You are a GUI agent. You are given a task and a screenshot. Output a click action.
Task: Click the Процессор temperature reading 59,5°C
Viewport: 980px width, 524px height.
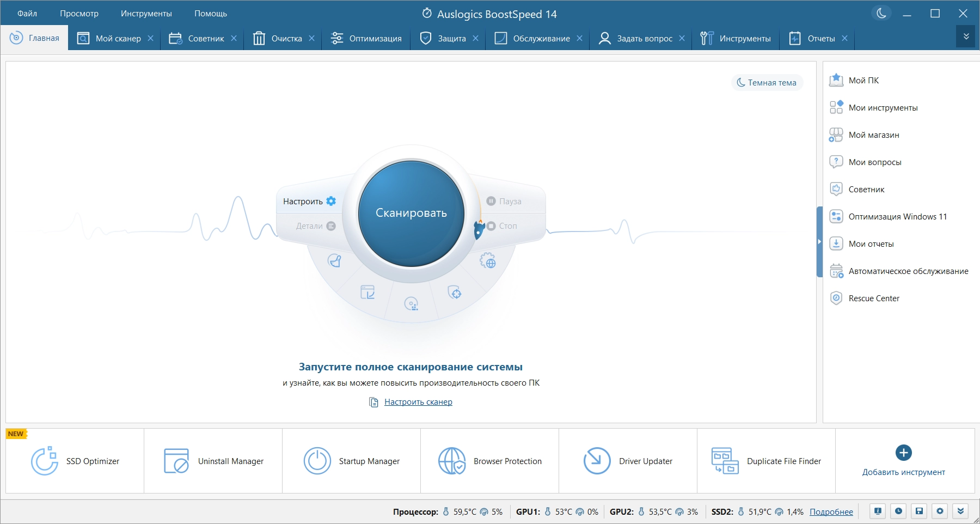(464, 512)
